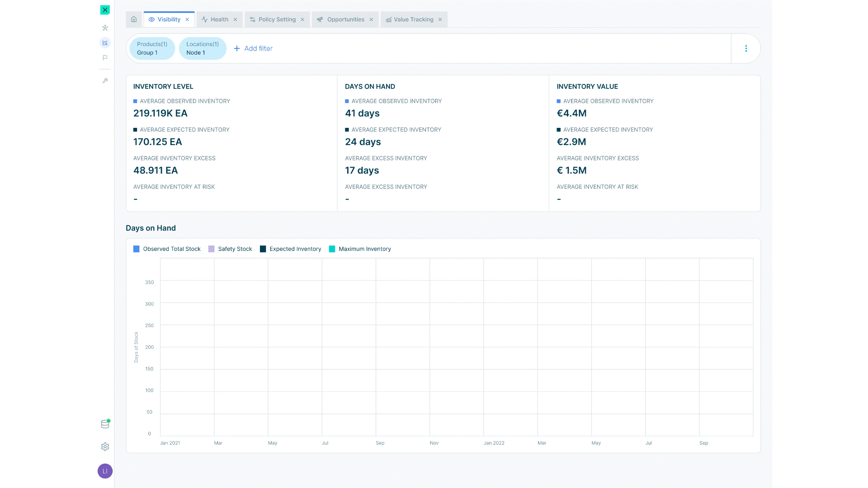
Task: Click the 48.911 EA value
Action: coord(156,170)
